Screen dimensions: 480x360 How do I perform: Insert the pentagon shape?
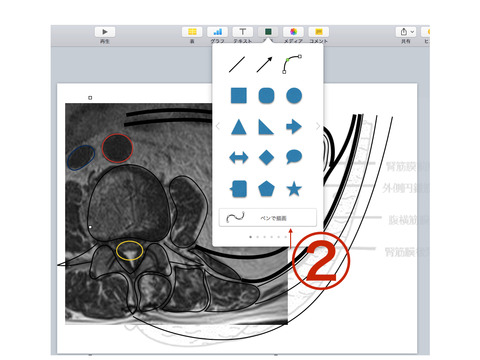coord(266,189)
